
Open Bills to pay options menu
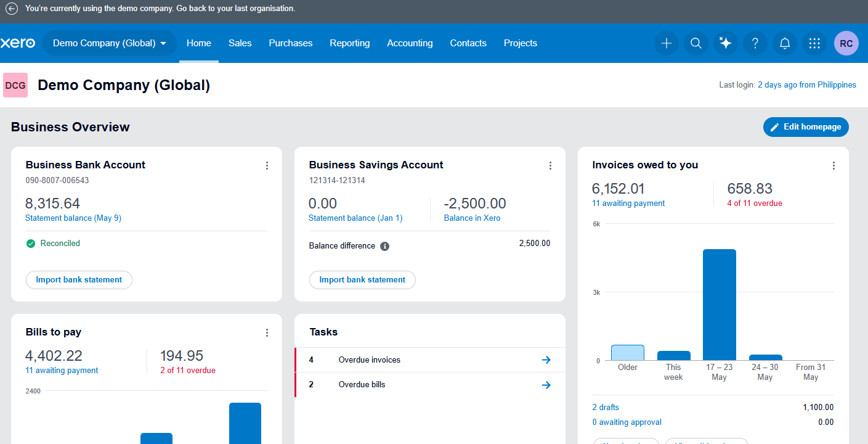coord(267,332)
